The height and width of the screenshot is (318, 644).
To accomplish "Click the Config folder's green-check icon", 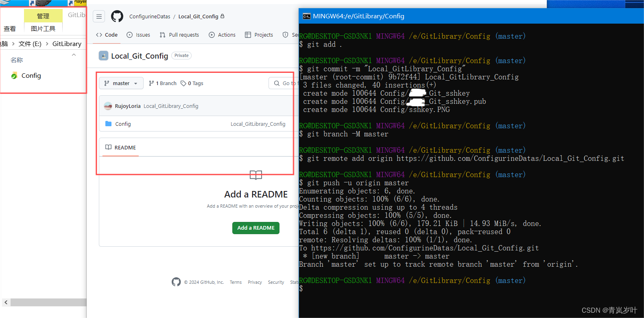I will click(14, 76).
